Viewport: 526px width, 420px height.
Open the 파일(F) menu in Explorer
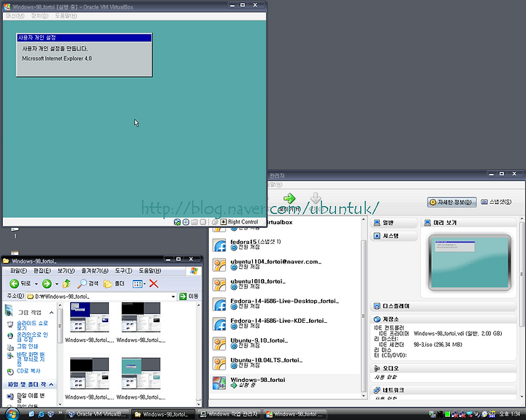click(x=18, y=271)
